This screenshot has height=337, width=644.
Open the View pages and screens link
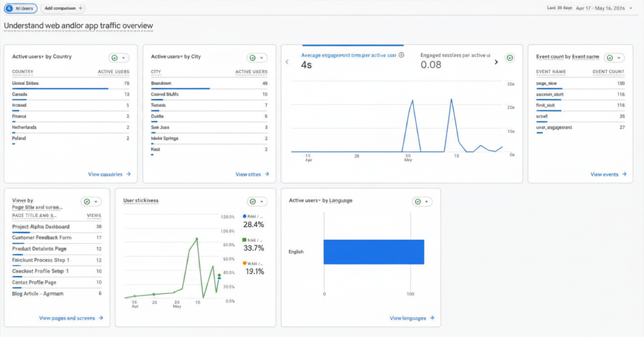71,318
